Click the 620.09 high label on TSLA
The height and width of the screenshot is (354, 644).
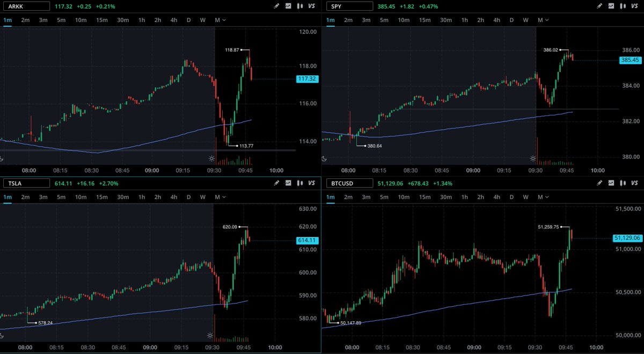pyautogui.click(x=230, y=227)
